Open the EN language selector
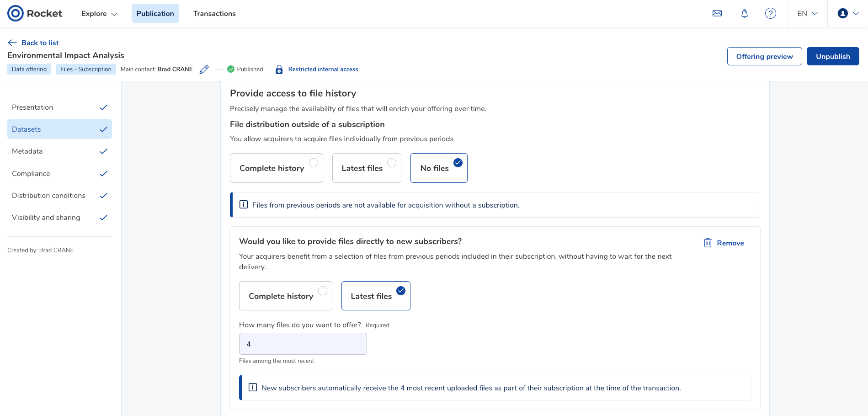This screenshot has height=416, width=868. [807, 13]
